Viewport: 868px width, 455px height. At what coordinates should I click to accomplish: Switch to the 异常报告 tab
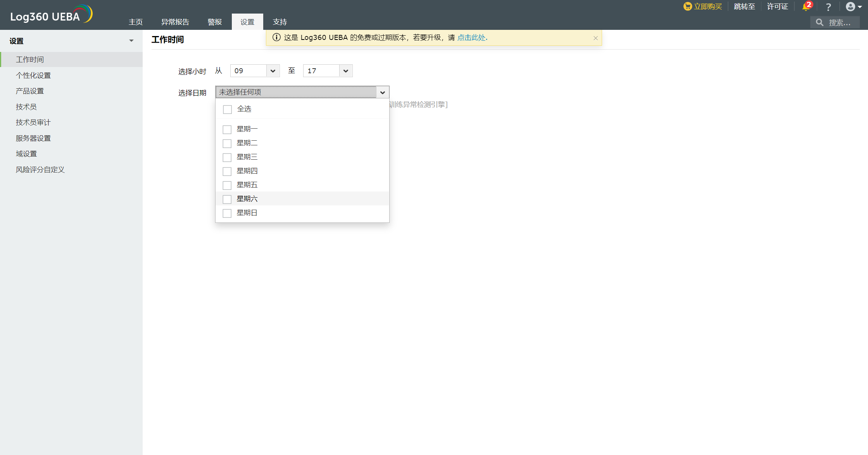[175, 22]
